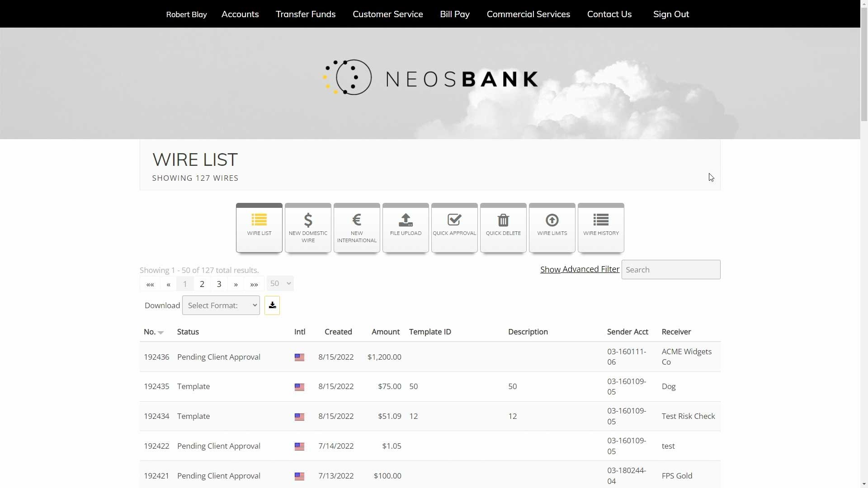
Task: Open the Commercial Services menu
Action: pyautogui.click(x=528, y=14)
